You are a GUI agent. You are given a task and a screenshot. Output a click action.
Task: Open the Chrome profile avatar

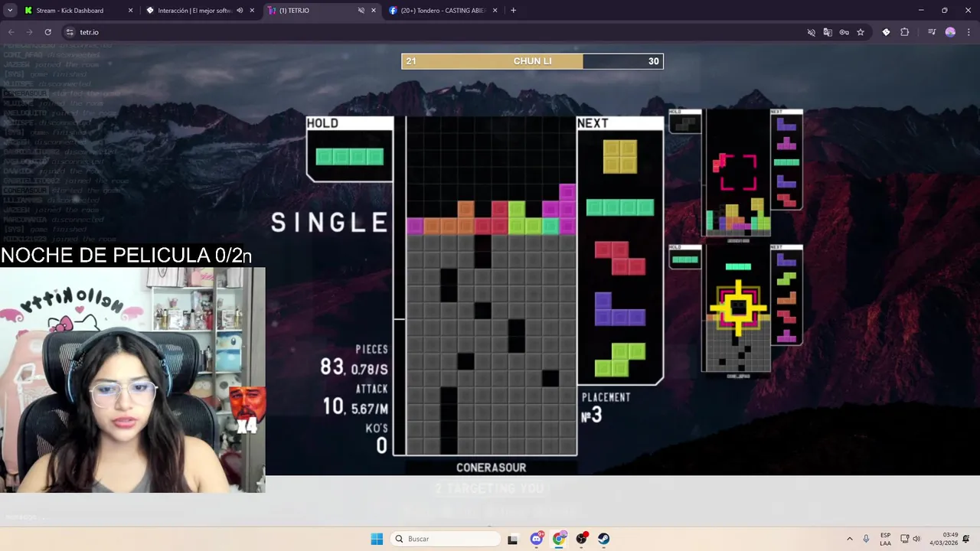[x=950, y=32]
